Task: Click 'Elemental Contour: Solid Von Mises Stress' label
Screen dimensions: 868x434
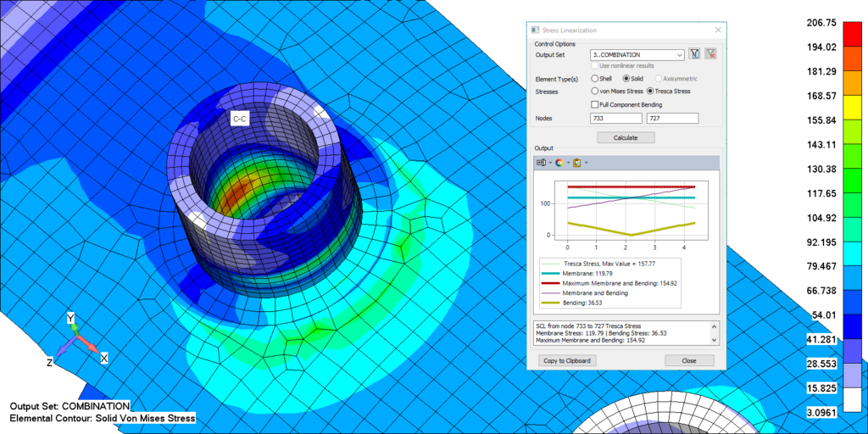Action: point(103,418)
